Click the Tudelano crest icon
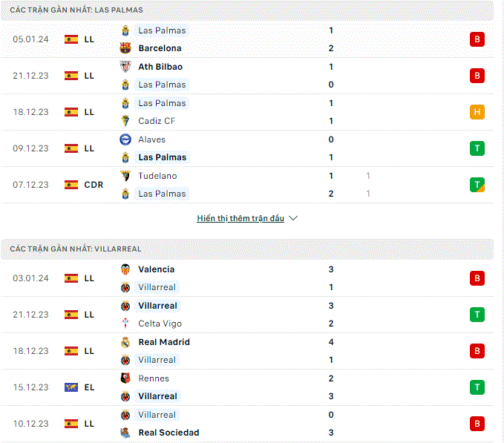Screen dimensions: 504x443 (x=125, y=176)
